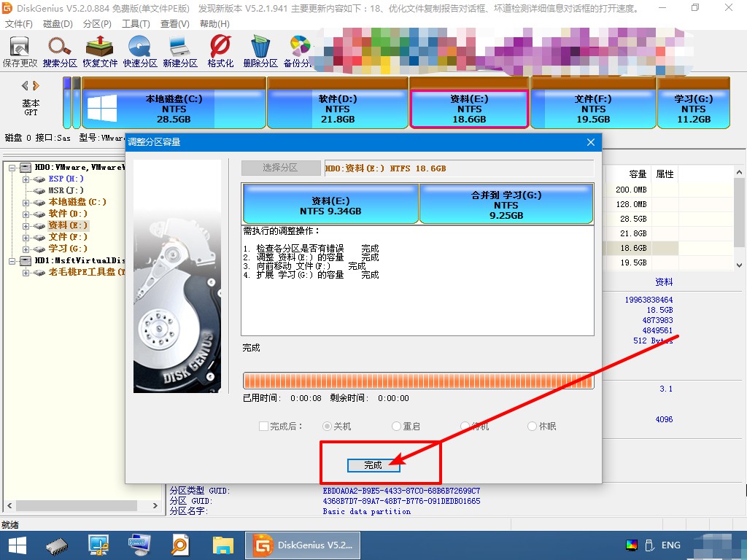Screen dimensions: 747x560
Task: Start the 快速分区 quick partition tool
Action: tap(140, 52)
